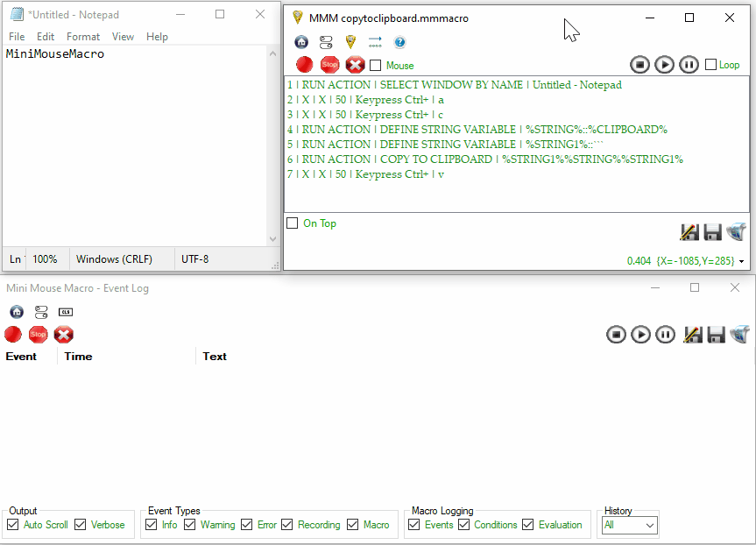
Task: Open the History dropdown set to All
Action: pos(629,525)
